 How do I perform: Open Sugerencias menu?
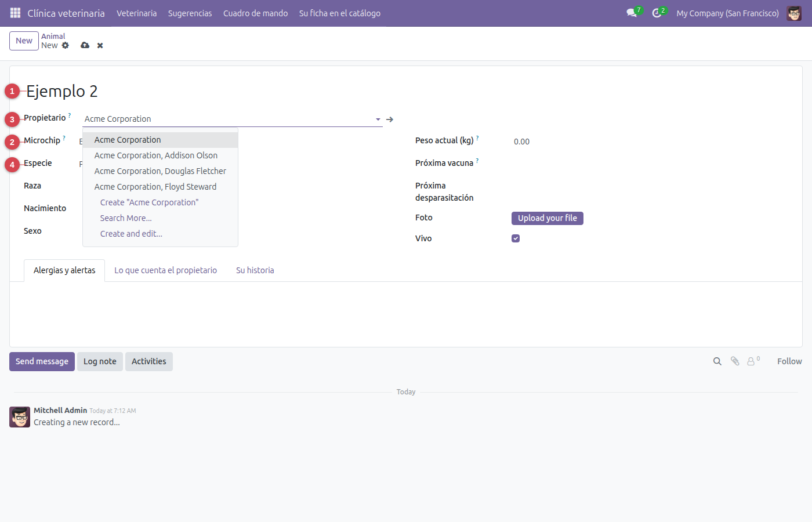[x=190, y=13]
